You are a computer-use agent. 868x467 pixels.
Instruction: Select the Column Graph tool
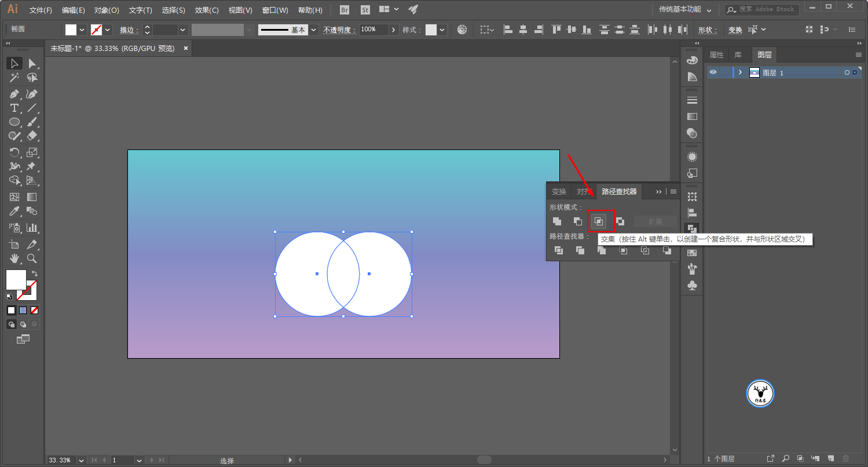(32, 227)
